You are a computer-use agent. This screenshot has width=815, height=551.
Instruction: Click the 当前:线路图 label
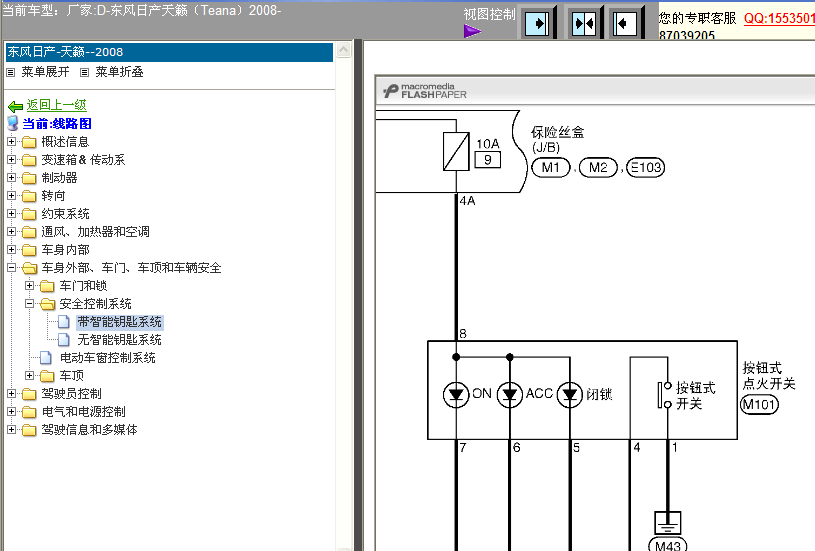(x=57, y=124)
